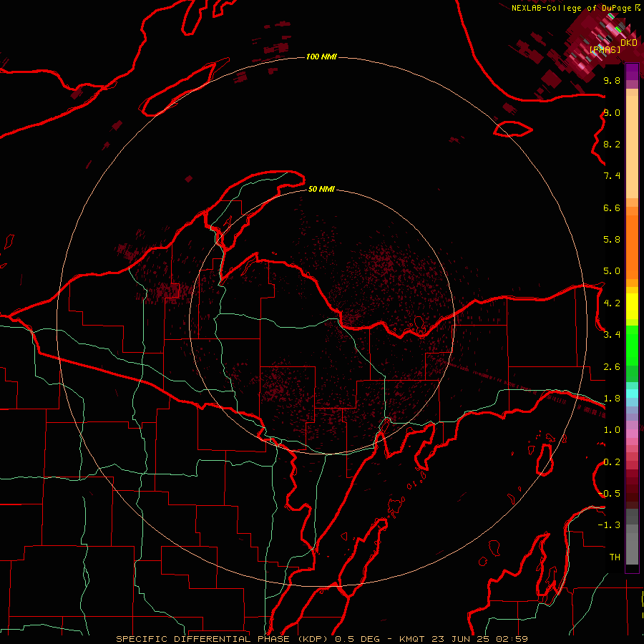Click the -1.3 value on the scale
Image resolution: width=644 pixels, height=644 pixels.
click(609, 525)
